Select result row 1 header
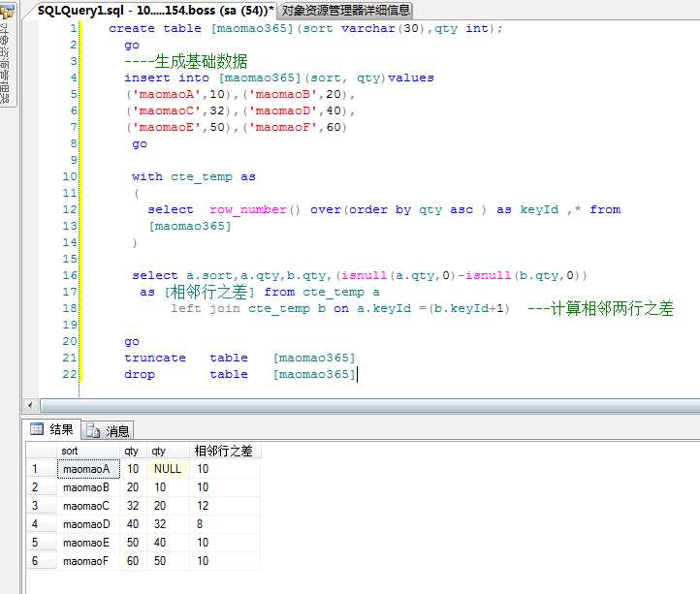Screen dimensions: 700x594 [x=42, y=469]
